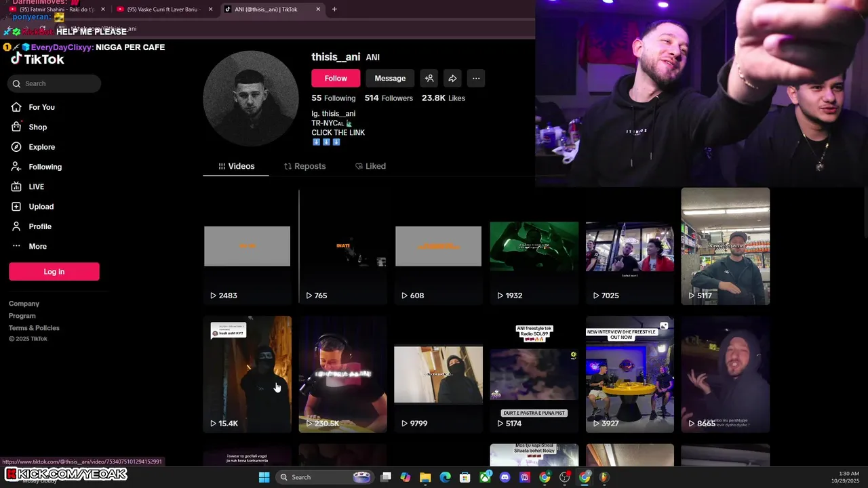Open Microsoft Edge from taskbar
Image resolution: width=868 pixels, height=488 pixels.
pos(445,477)
